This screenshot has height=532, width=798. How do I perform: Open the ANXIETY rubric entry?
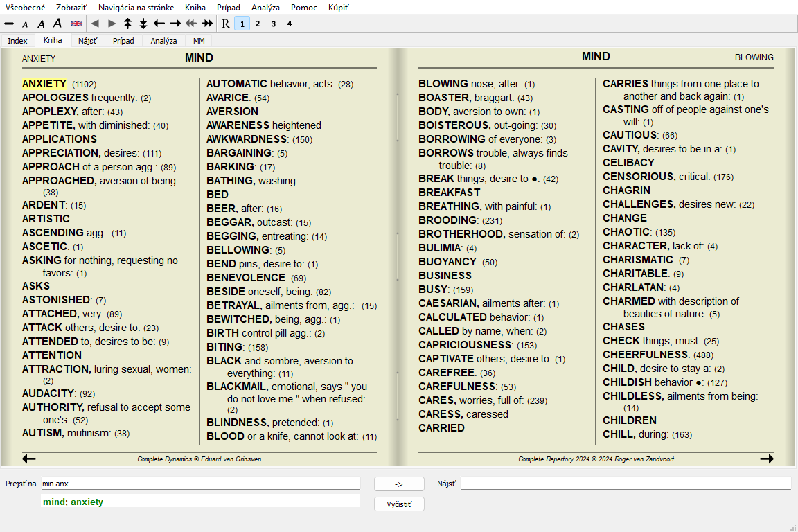point(44,84)
